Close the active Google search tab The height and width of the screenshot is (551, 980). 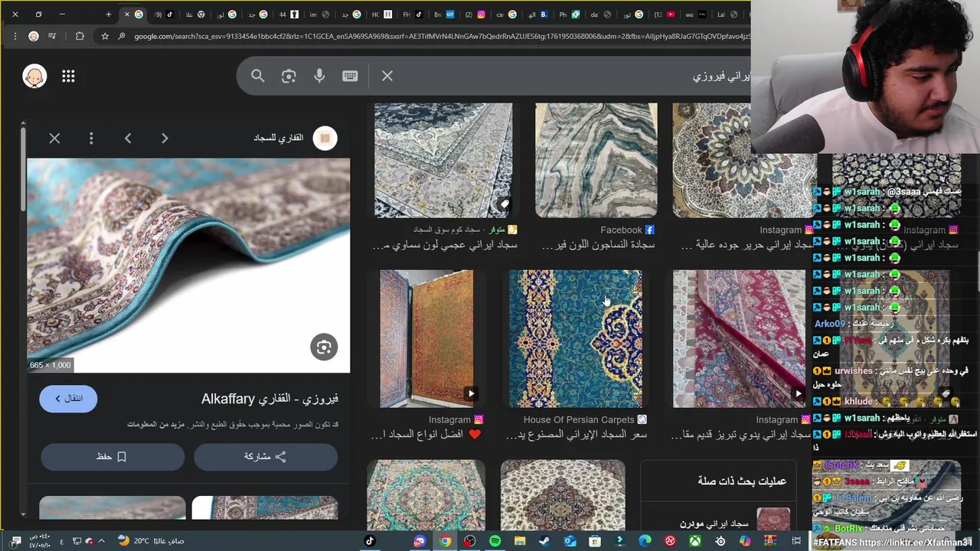(x=127, y=14)
